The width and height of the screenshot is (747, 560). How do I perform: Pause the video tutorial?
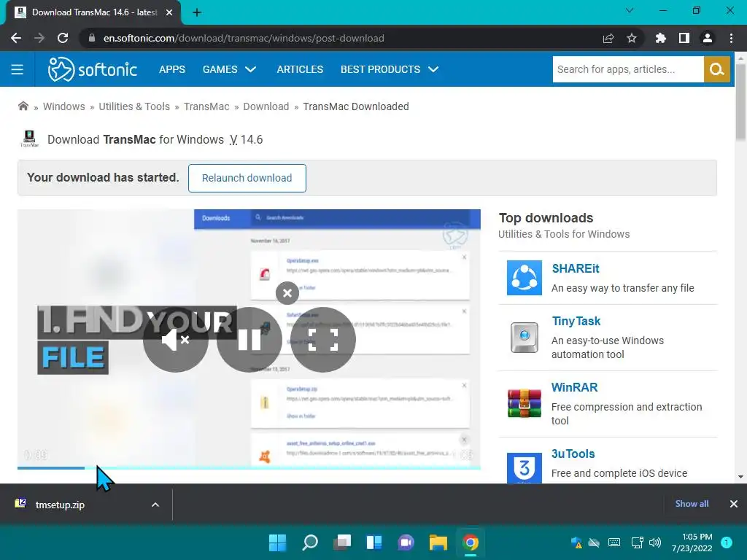pyautogui.click(x=249, y=340)
